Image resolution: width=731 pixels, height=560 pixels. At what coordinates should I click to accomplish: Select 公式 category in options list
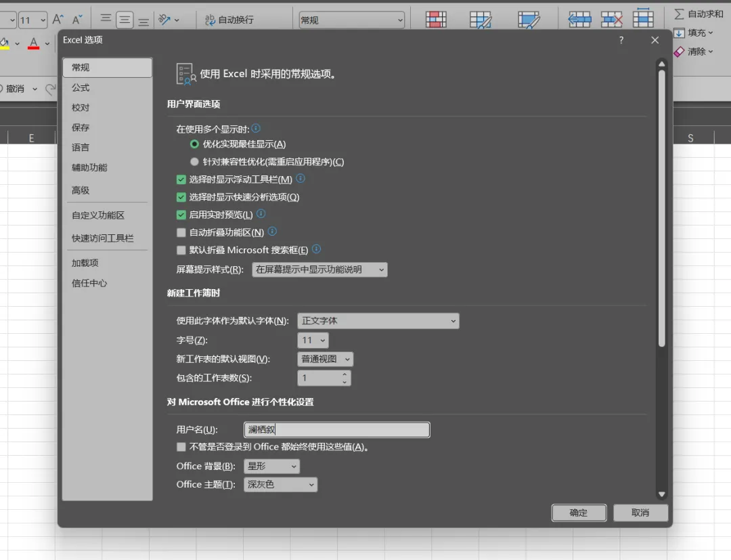tap(107, 87)
